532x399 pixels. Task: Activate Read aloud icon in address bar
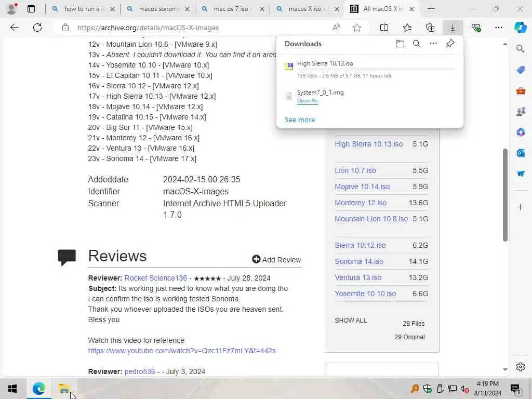[x=336, y=28]
